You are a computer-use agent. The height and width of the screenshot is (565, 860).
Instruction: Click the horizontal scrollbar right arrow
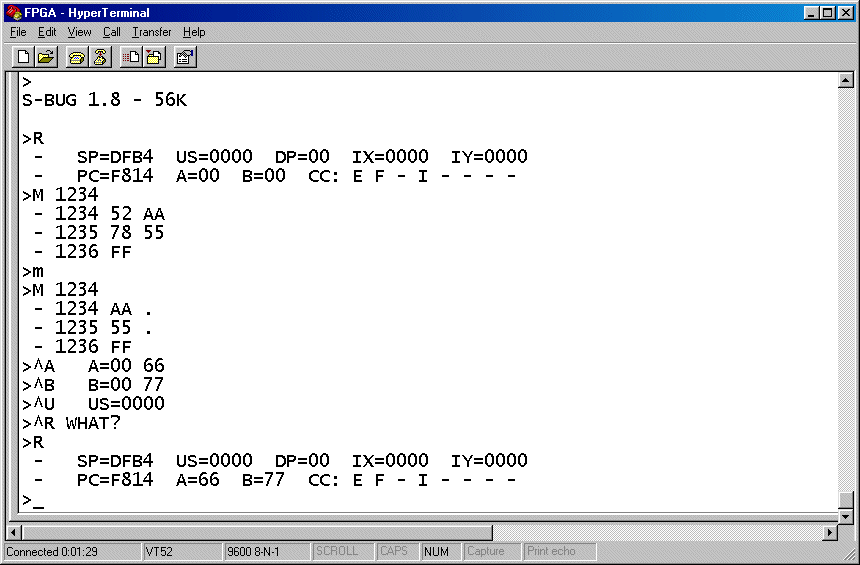click(829, 533)
